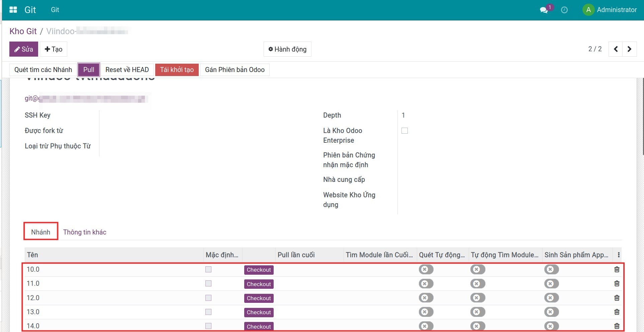Open the apps grid menu icon
Viewport: 644px width, 332px height.
pos(13,10)
